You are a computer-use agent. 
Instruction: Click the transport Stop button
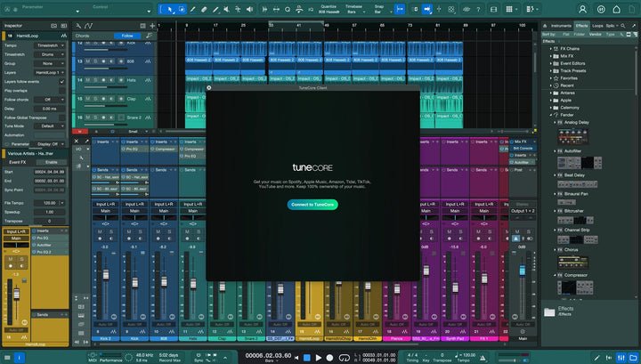[x=307, y=358]
